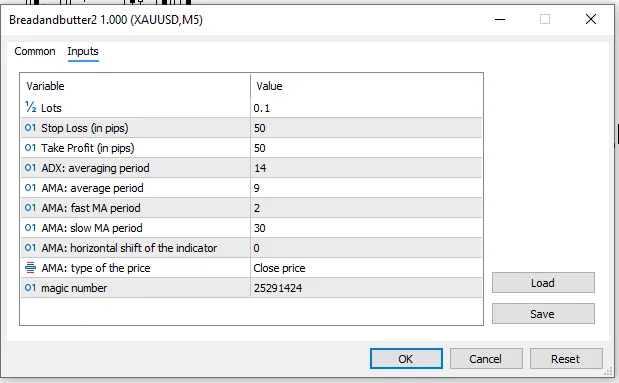Select AMA: average period label
The image size is (619, 383).
pyautogui.click(x=92, y=188)
